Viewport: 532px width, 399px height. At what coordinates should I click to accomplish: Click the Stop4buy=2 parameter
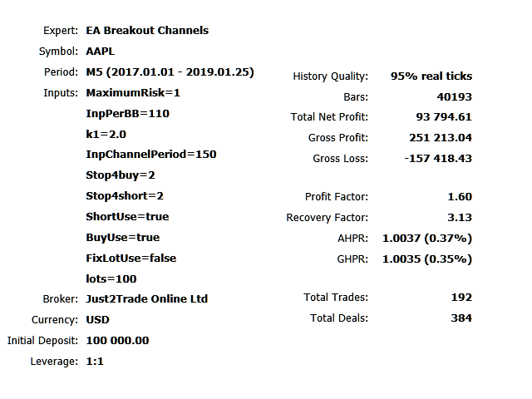(121, 175)
